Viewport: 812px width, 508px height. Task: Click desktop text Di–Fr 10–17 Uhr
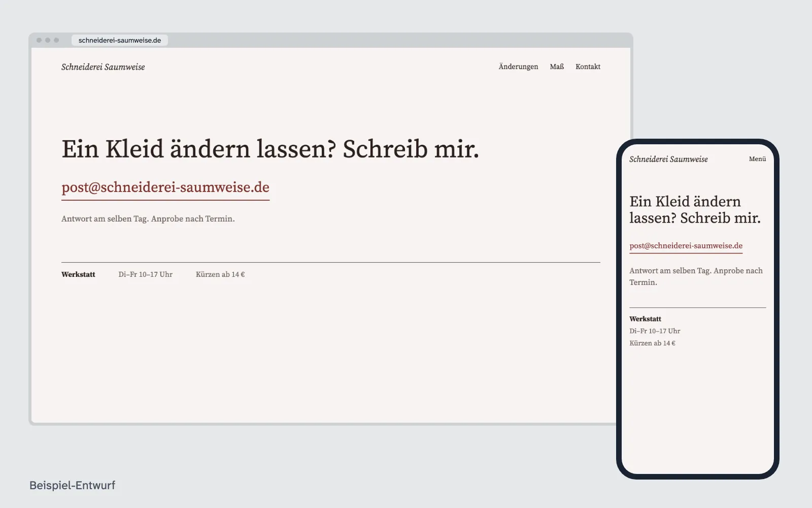[x=146, y=274]
